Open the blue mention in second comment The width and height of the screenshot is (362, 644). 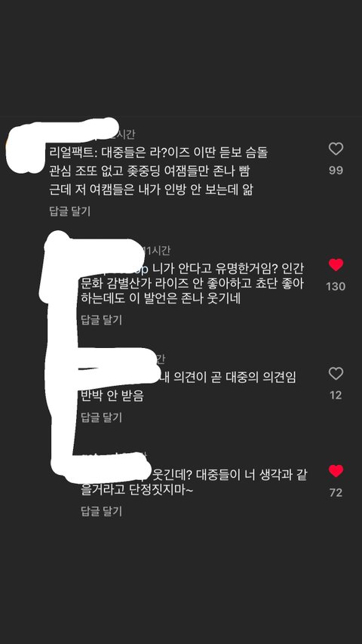tap(142, 270)
